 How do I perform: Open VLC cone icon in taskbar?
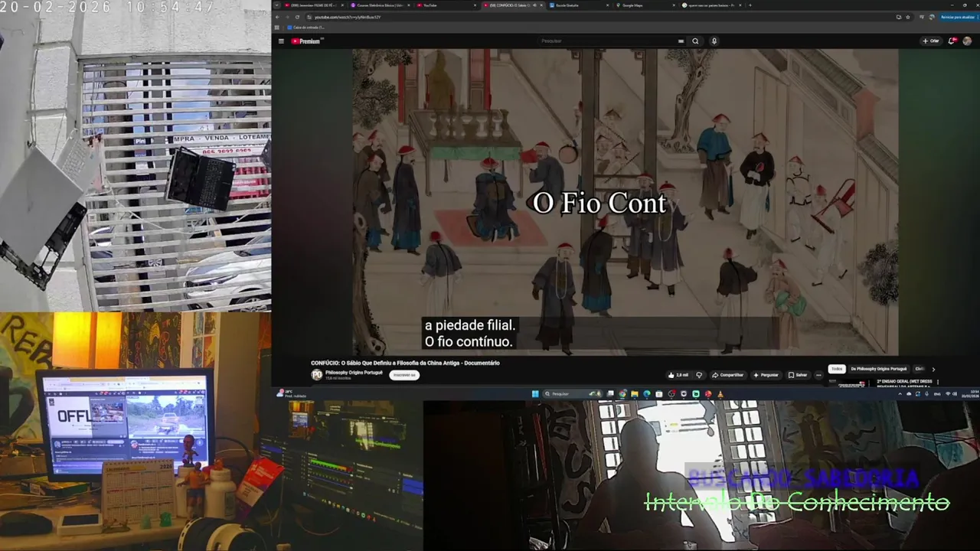coord(720,394)
